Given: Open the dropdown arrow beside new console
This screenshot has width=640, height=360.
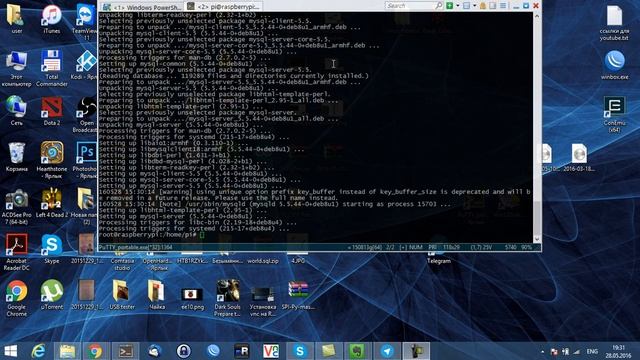Looking at the screenshot, I should (458, 6).
